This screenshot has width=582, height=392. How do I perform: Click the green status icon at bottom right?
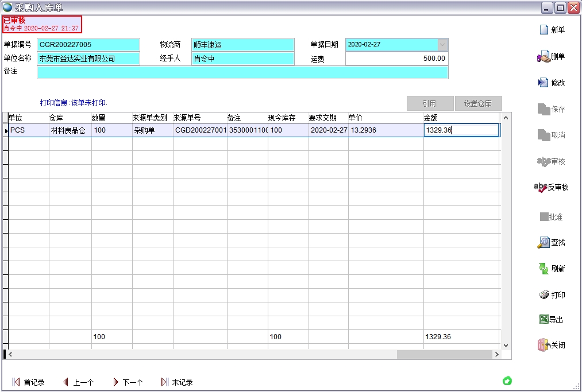(507, 381)
